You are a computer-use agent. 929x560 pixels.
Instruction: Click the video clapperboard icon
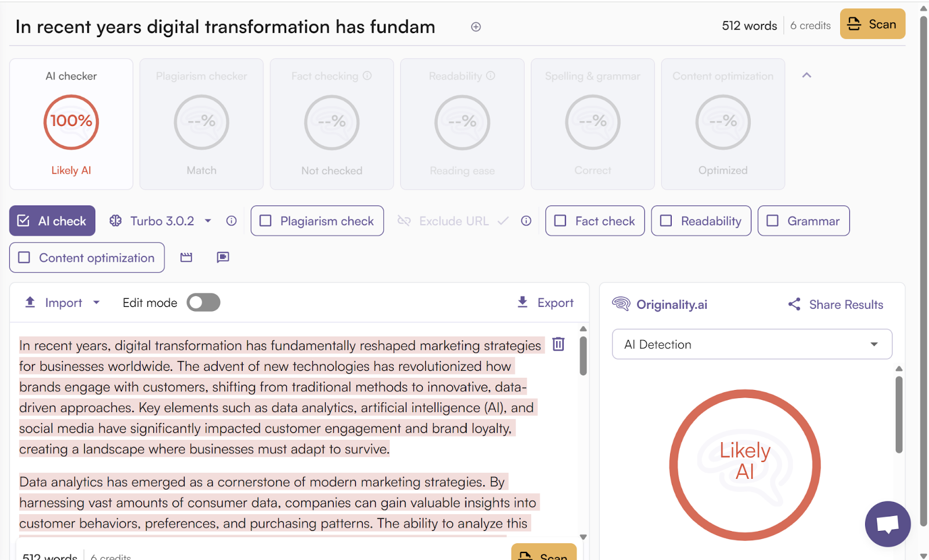tap(186, 257)
